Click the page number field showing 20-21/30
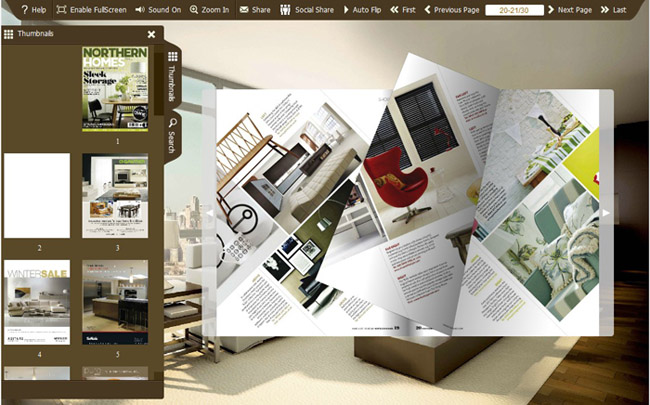This screenshot has height=405, width=650. tap(514, 10)
